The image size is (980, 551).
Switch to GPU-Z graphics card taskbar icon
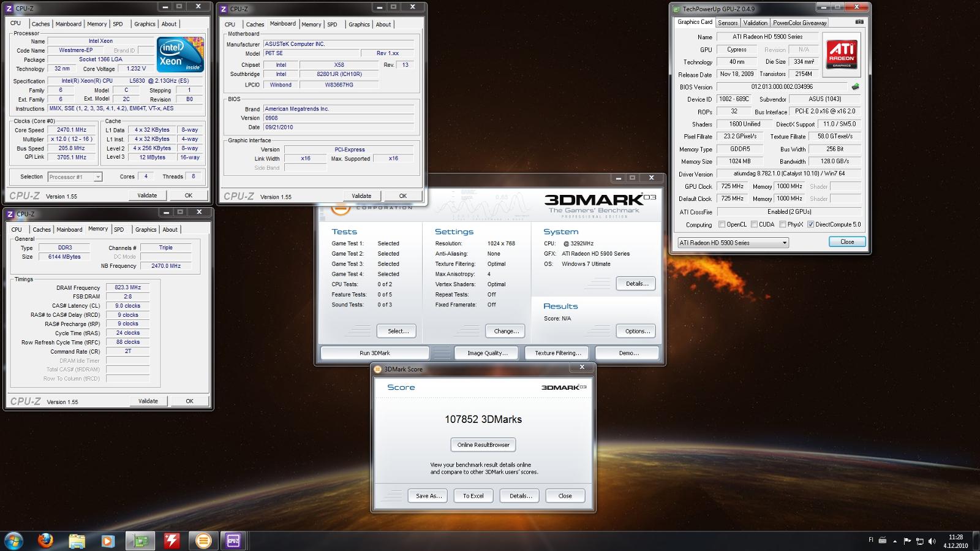(x=140, y=541)
